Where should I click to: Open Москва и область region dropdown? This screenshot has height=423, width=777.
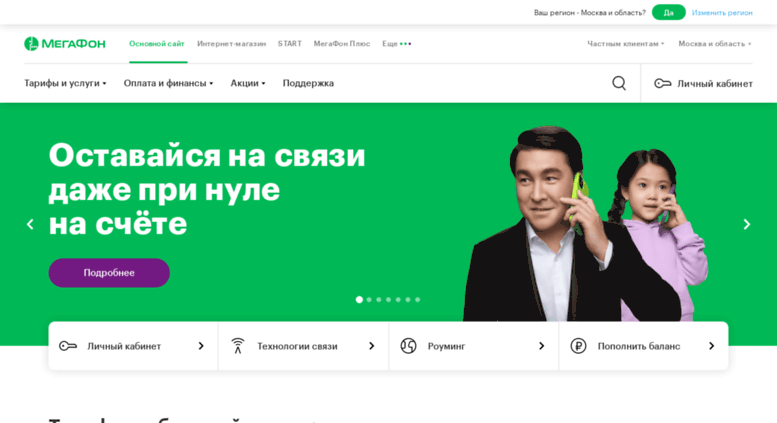point(715,44)
